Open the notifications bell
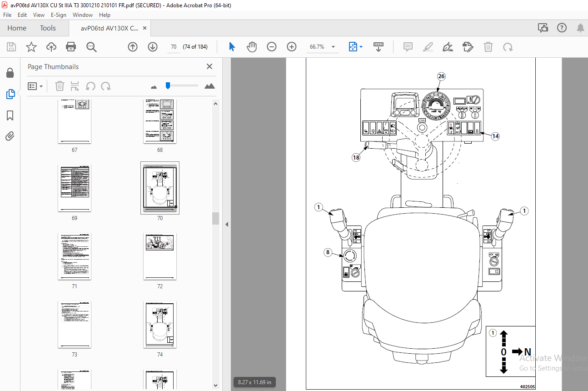Viewport: 588px width, 391px height. (580, 28)
